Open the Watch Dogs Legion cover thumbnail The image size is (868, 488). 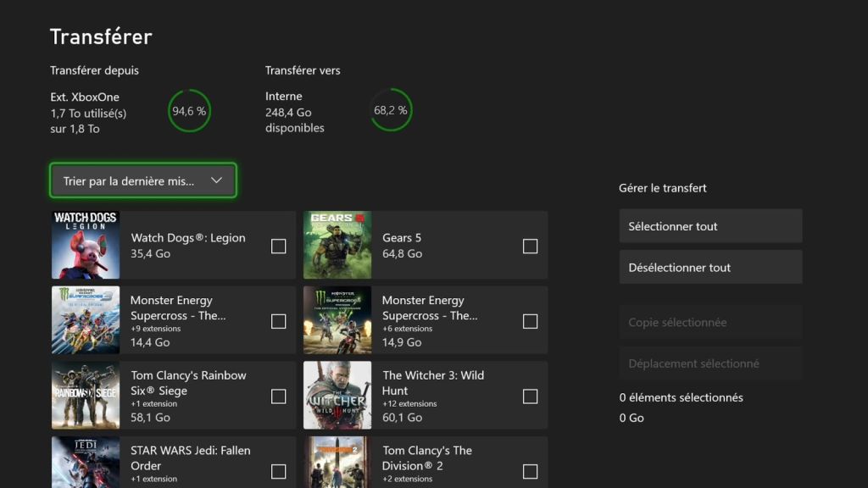[x=86, y=245]
